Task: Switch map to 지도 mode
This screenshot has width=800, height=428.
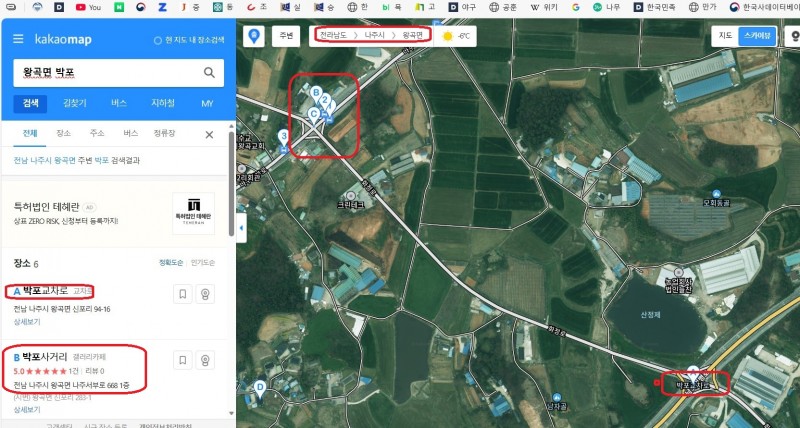Action: [x=726, y=36]
